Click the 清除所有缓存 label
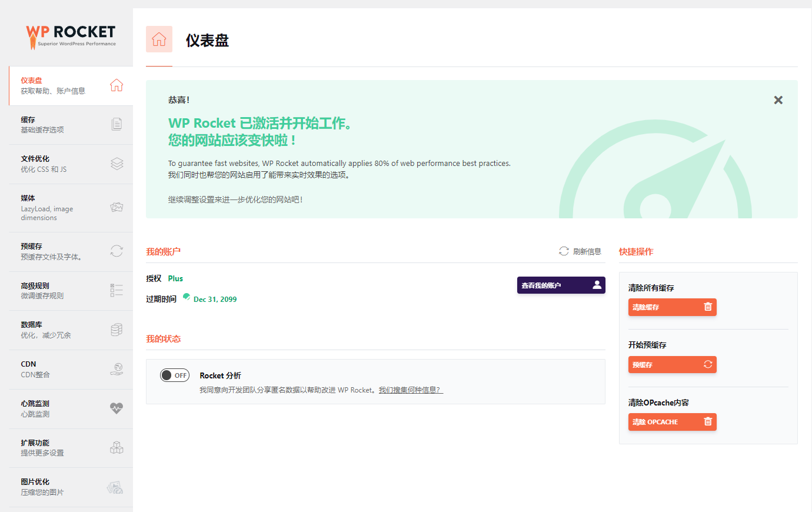Viewport: 812px width, 512px height. [x=651, y=288]
